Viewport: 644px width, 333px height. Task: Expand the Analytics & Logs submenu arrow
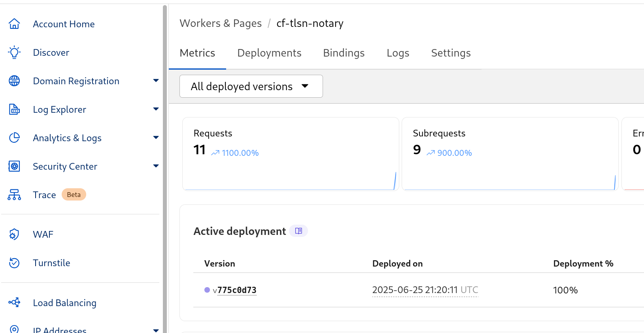click(156, 138)
